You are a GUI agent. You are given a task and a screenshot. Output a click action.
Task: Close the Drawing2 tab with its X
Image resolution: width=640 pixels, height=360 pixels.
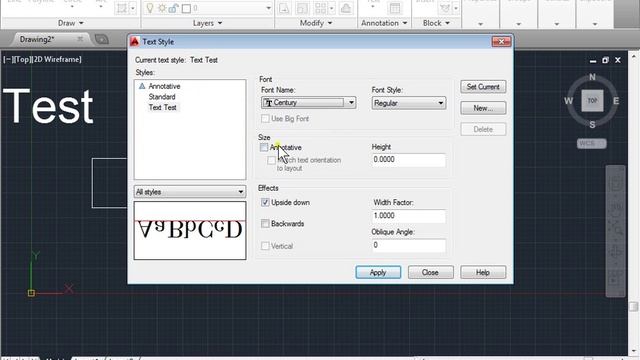[80, 39]
